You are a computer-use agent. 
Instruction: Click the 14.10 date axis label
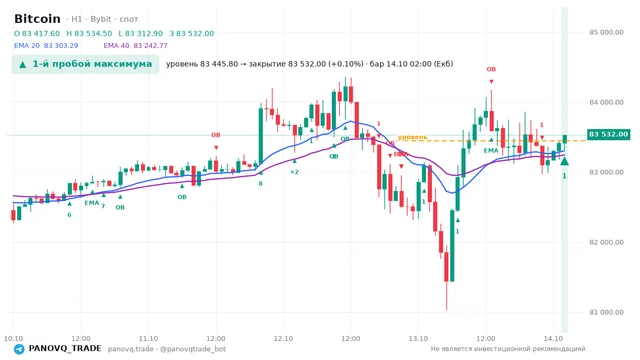pyautogui.click(x=553, y=339)
